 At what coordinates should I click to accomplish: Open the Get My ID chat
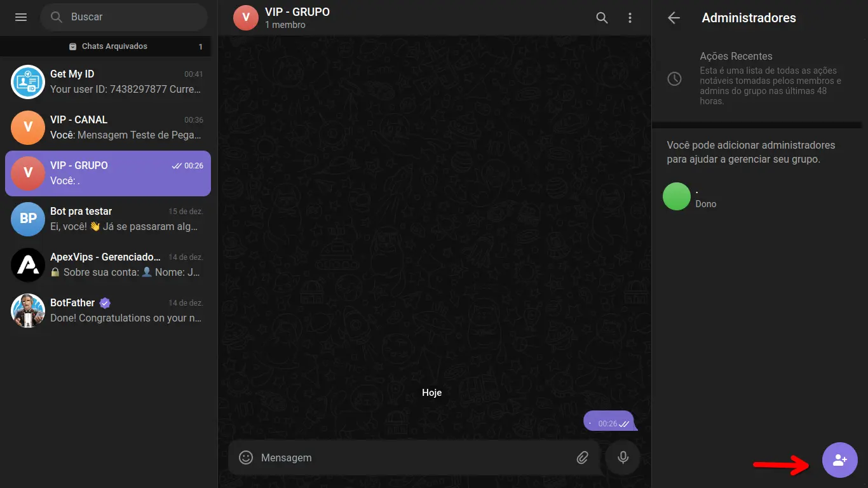click(108, 82)
